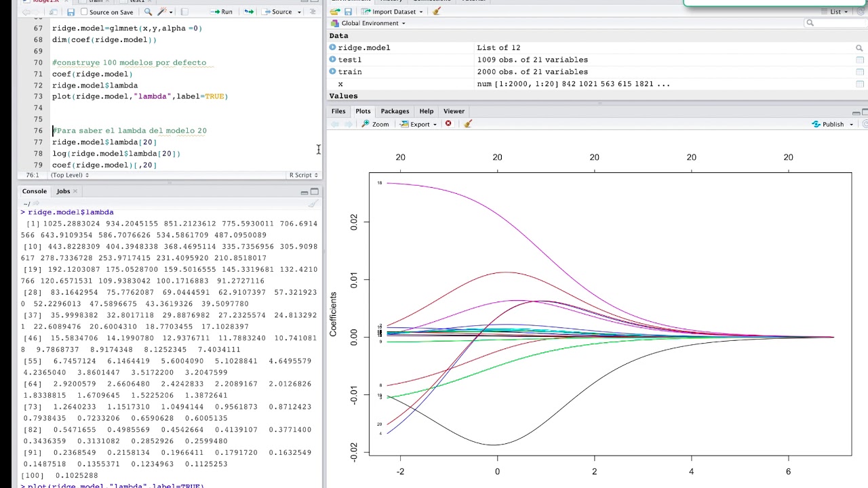Click code line 77 ridge.model$lambda[20]
The height and width of the screenshot is (488, 868).
tap(104, 142)
